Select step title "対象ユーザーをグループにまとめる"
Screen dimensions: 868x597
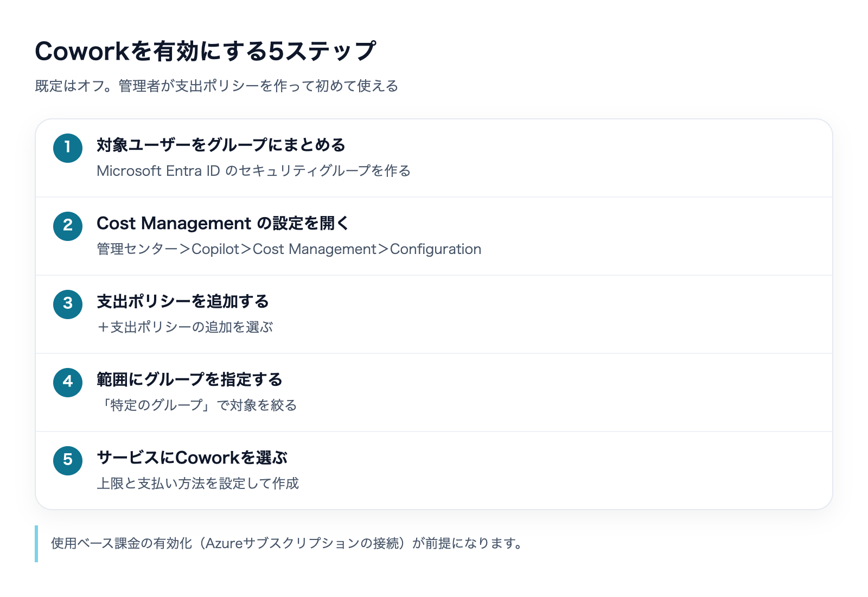pyautogui.click(x=221, y=145)
